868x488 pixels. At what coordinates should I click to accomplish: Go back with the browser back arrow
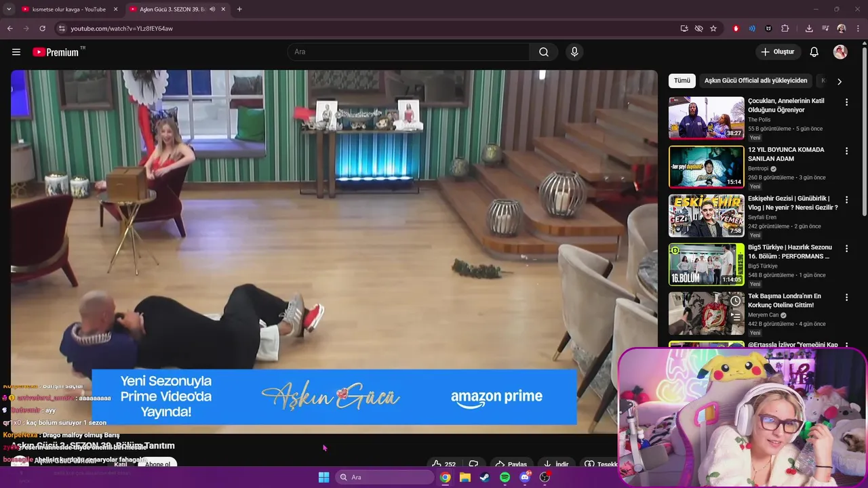[x=10, y=28]
